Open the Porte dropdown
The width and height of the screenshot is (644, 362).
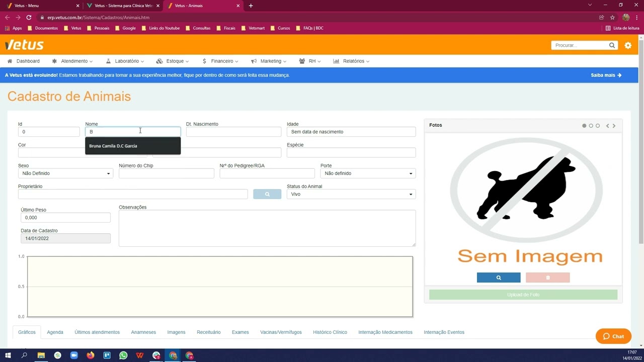[368, 173]
